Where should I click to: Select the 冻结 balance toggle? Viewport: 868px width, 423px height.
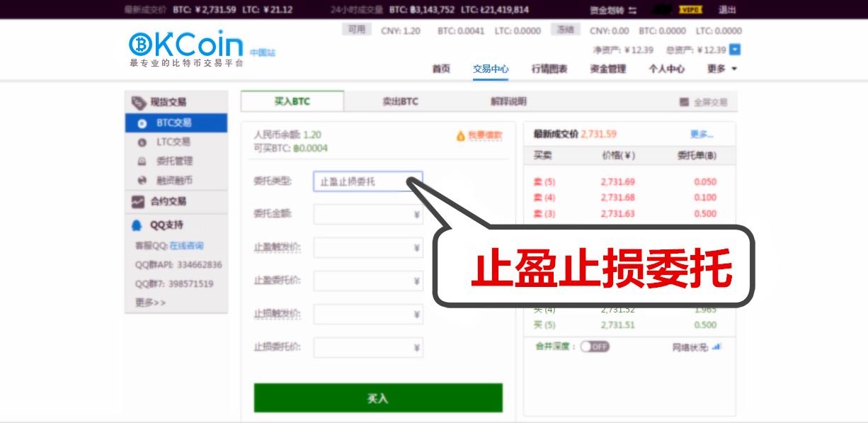coord(565,30)
